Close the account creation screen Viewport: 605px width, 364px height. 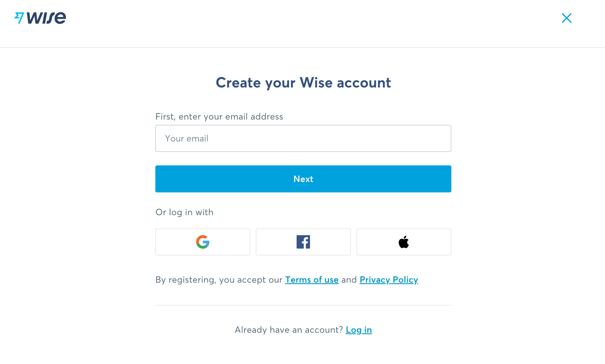(566, 18)
